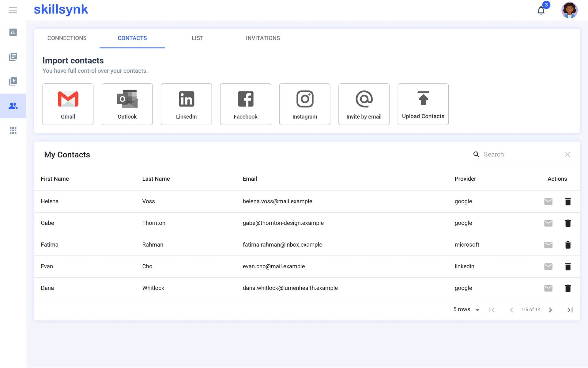Image resolution: width=588 pixels, height=368 pixels.
Task: Delete Dana Whitlock contact
Action: (x=568, y=288)
